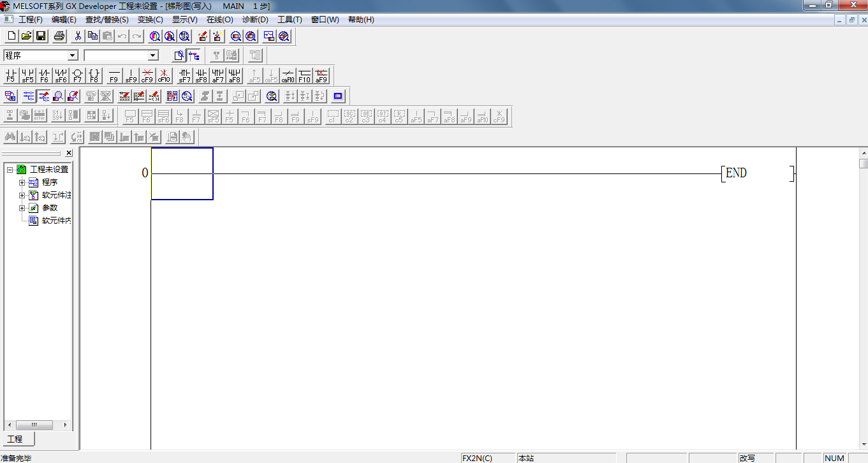Delete vertical line with cF10 icon

click(x=164, y=76)
